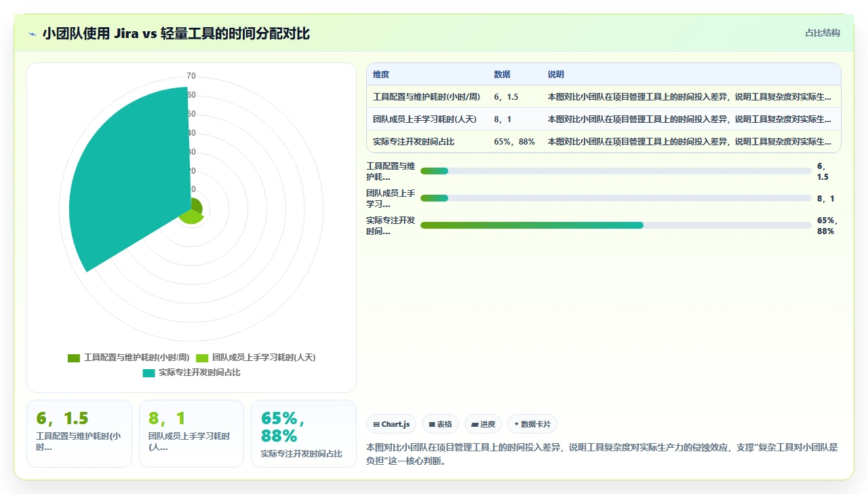
Task: Click the Chart.js tag chip
Action: click(x=391, y=424)
